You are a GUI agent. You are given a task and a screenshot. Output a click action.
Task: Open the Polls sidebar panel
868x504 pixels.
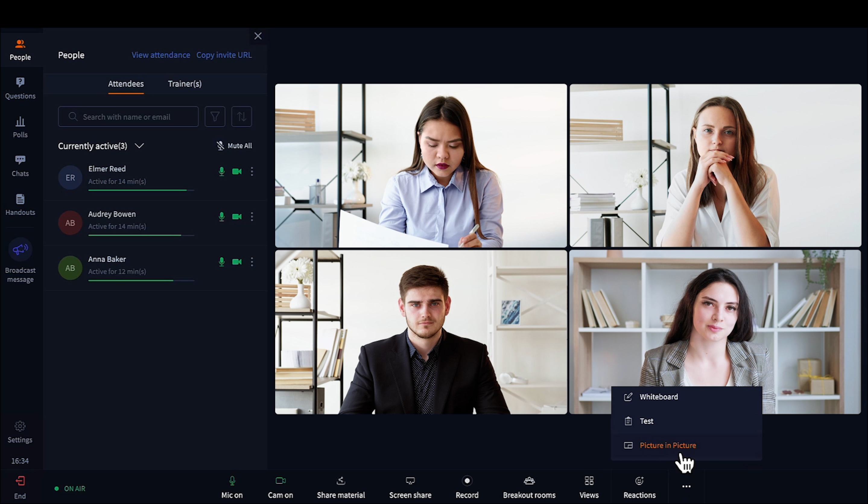click(x=20, y=127)
